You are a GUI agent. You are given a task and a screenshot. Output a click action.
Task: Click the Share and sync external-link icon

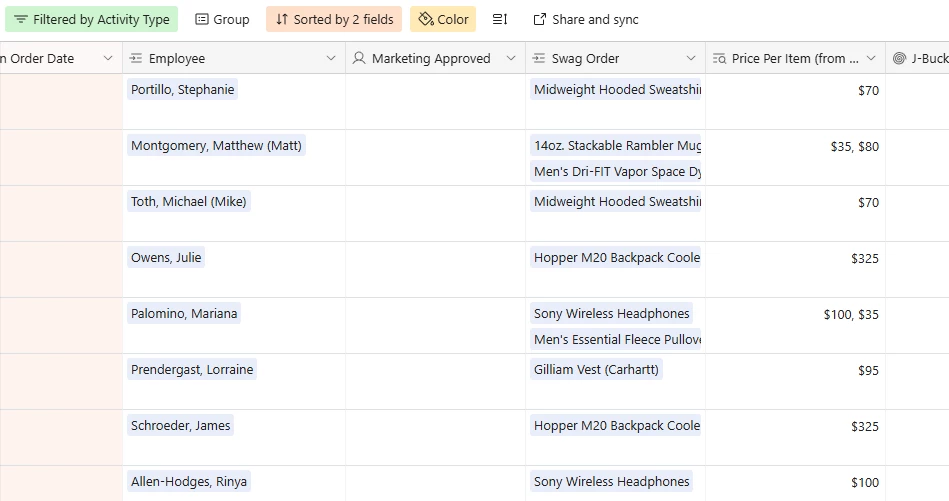539,19
